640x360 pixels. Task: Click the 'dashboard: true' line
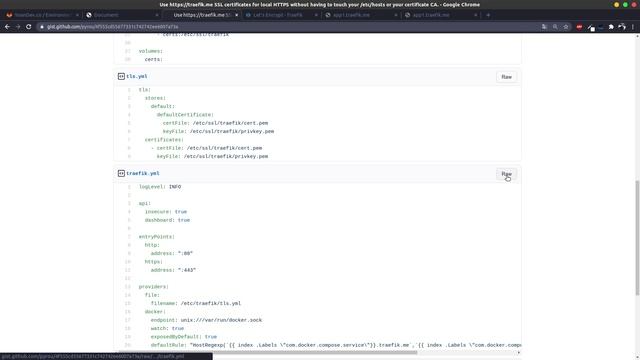click(x=167, y=220)
